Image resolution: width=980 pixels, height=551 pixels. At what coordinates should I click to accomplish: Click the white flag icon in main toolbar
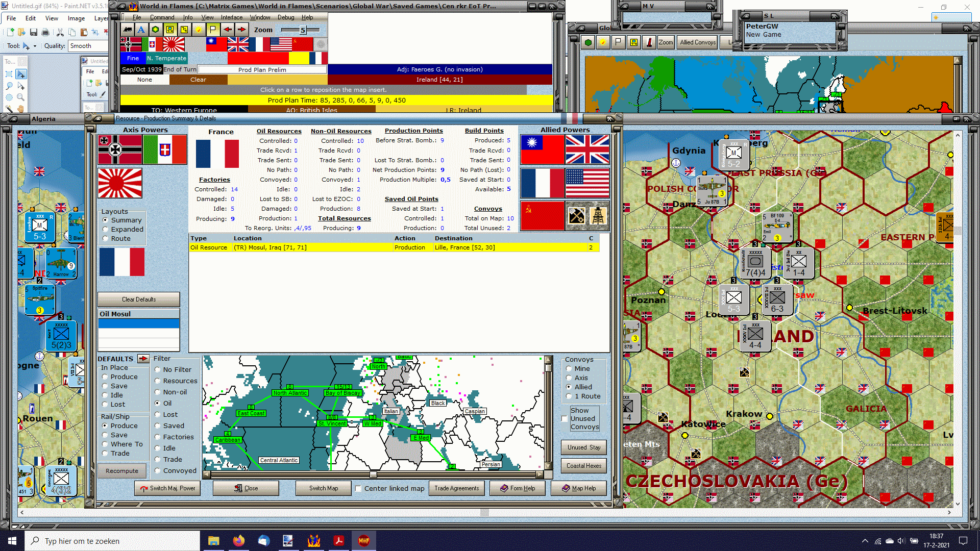click(x=213, y=30)
